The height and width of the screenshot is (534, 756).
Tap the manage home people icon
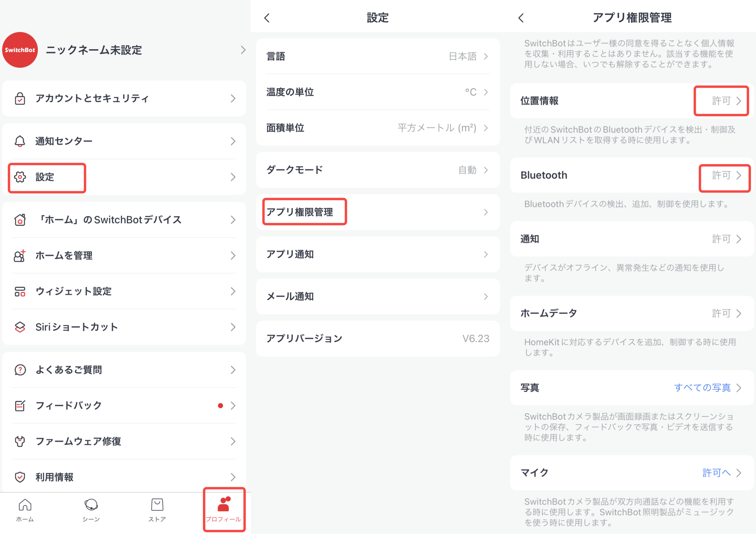coord(20,255)
